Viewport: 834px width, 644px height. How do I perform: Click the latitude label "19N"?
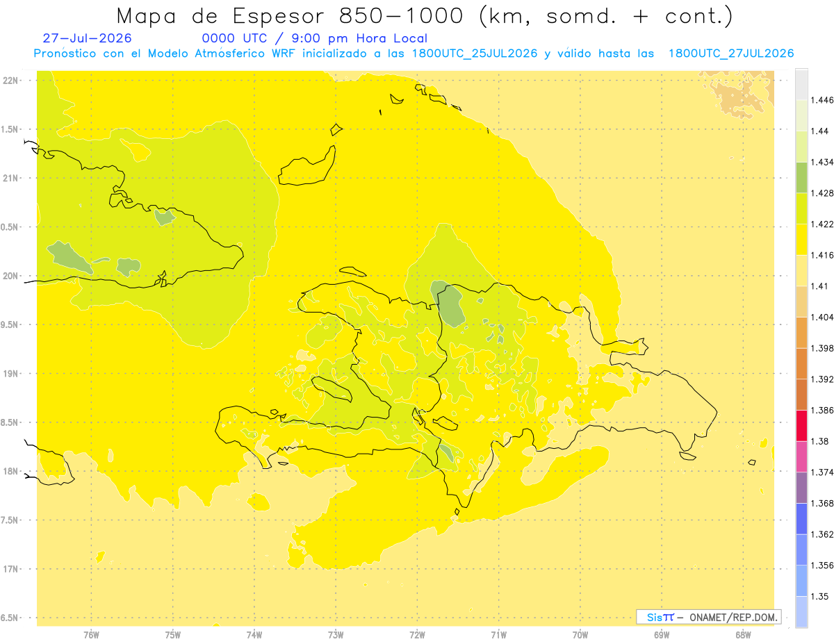click(11, 373)
